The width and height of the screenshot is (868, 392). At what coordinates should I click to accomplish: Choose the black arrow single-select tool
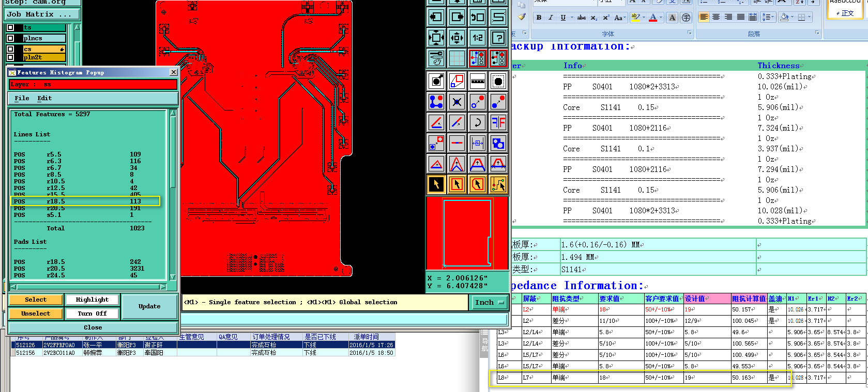point(436,184)
